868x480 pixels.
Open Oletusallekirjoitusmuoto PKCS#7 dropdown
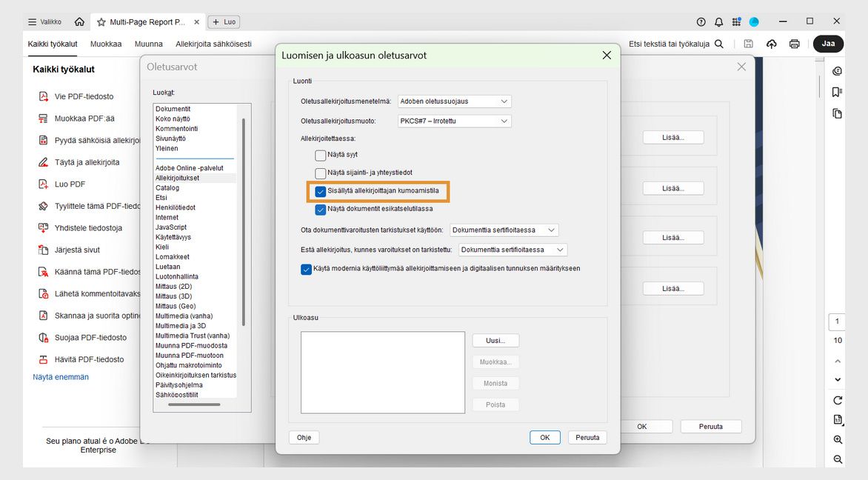(455, 121)
